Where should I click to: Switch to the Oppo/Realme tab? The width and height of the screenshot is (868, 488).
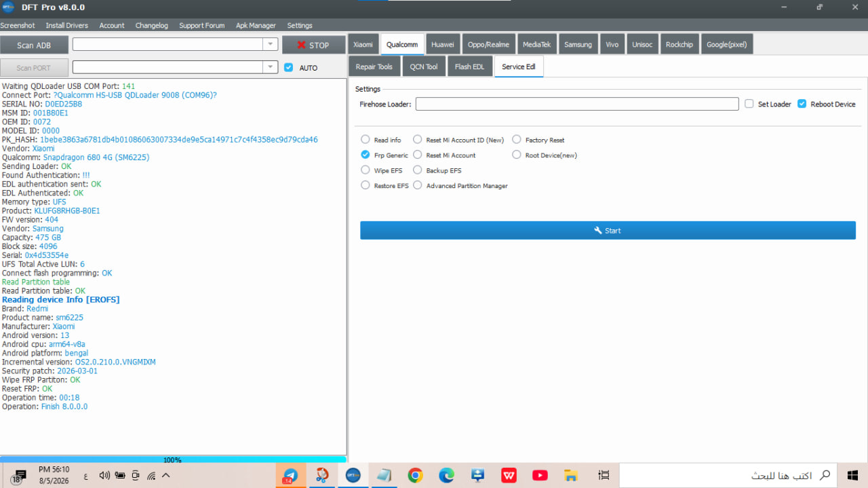coord(488,44)
